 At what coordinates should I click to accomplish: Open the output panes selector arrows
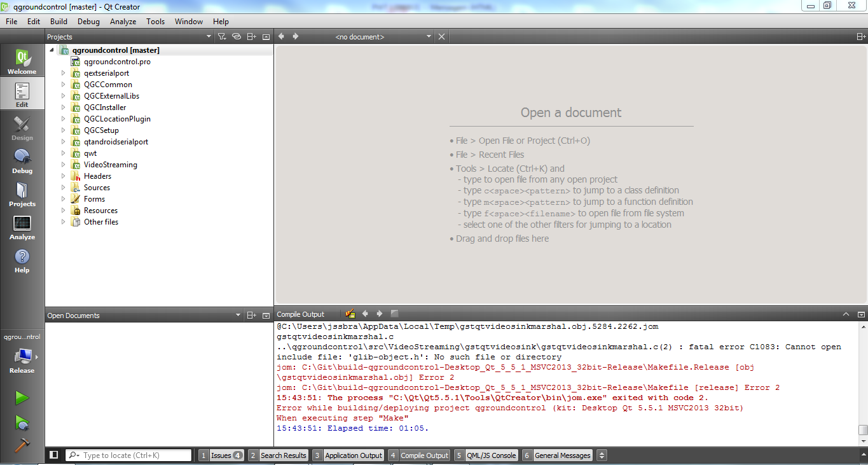(x=602, y=455)
